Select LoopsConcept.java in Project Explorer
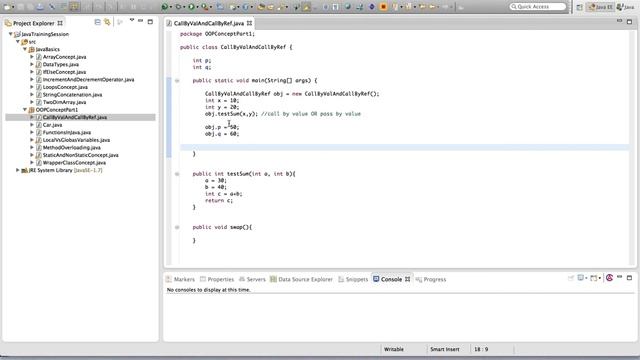The image size is (640, 360). (65, 87)
